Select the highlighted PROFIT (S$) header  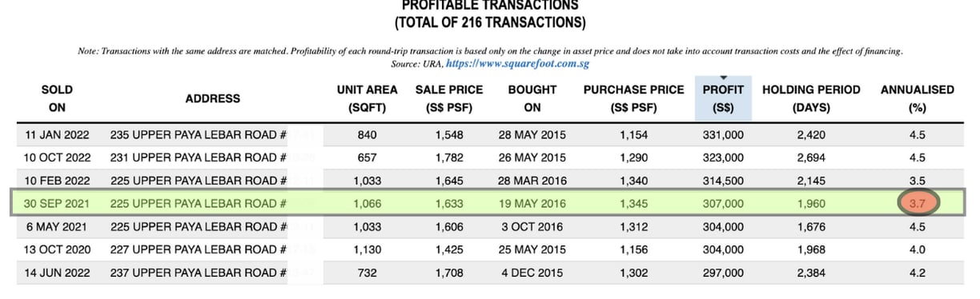pyautogui.click(x=724, y=98)
